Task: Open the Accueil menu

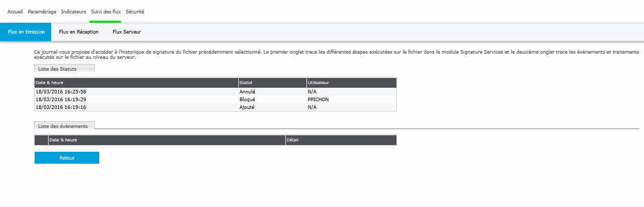Action: coord(15,11)
